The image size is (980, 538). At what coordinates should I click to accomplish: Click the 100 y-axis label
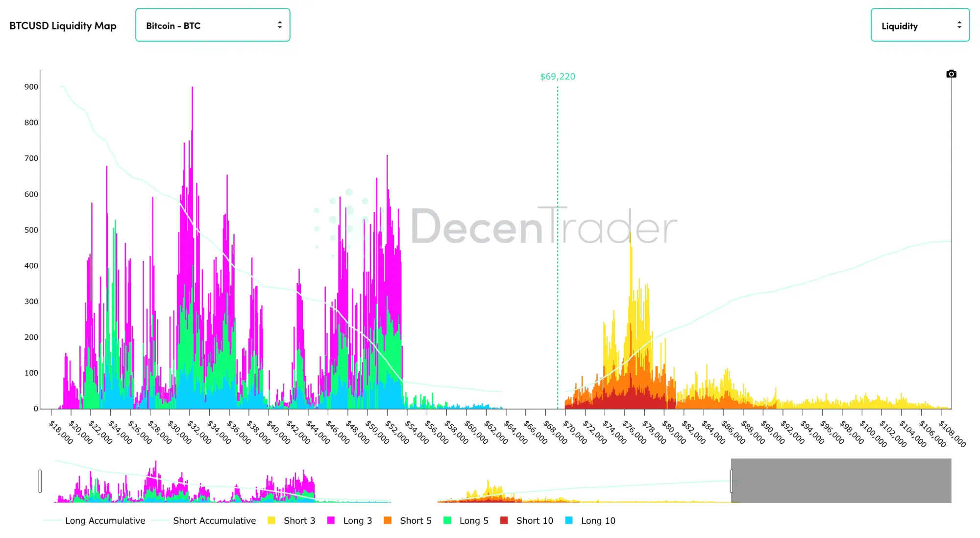point(31,373)
